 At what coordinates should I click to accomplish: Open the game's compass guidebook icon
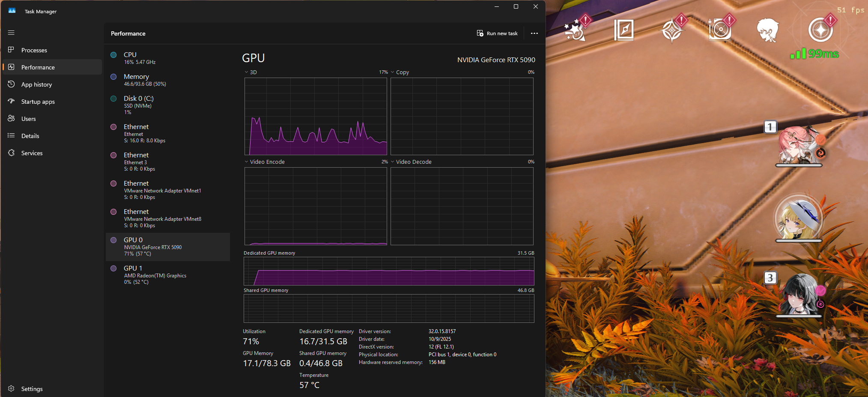623,30
